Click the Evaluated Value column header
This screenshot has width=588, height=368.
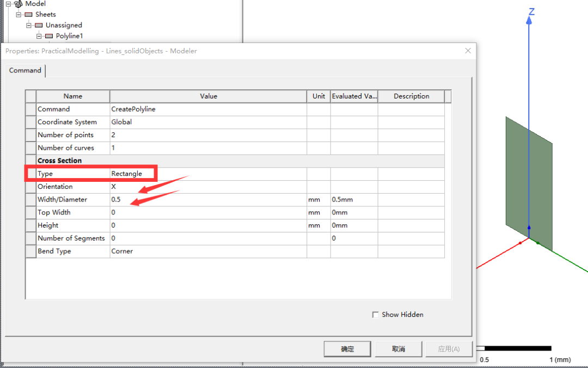pos(354,96)
